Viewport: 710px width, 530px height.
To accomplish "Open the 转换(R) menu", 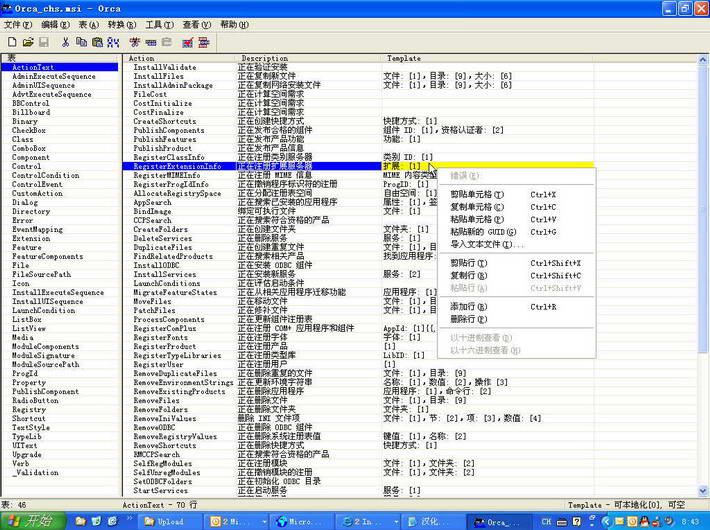I will point(122,24).
